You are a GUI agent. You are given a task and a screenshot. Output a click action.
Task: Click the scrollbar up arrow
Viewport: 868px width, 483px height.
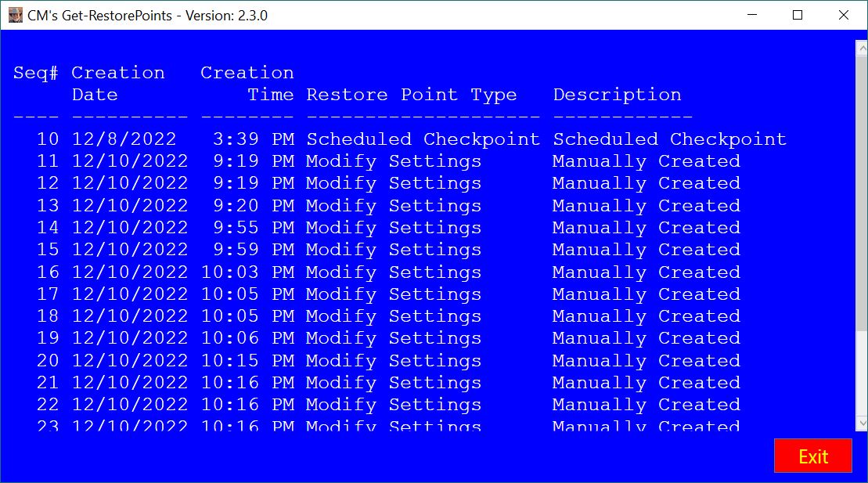(x=861, y=48)
